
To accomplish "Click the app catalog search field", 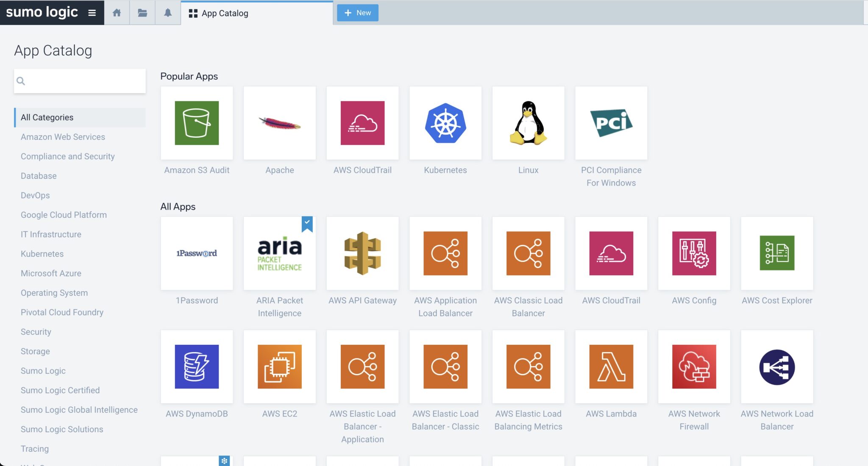I will pyautogui.click(x=85, y=81).
